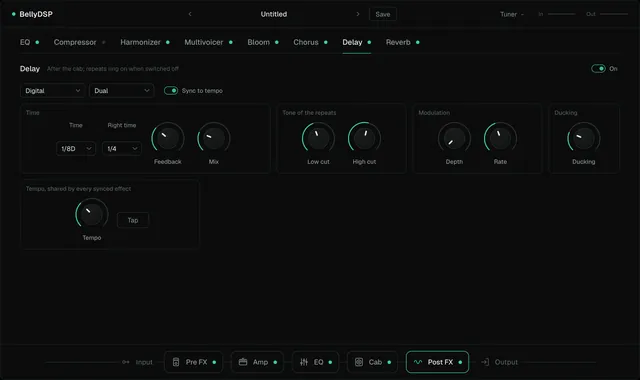Switch to the Reverb tab
Image resolution: width=640 pixels, height=380 pixels.
398,42
